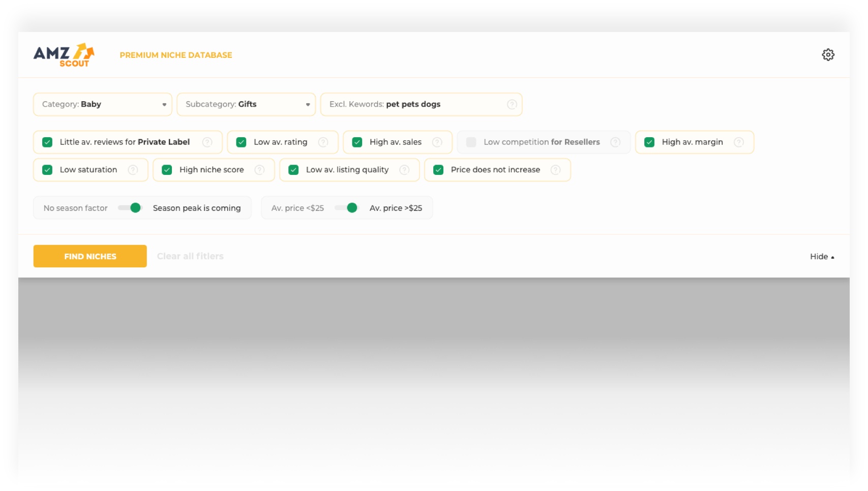Toggle the season factor switch
The width and height of the screenshot is (868, 491).
click(x=130, y=208)
